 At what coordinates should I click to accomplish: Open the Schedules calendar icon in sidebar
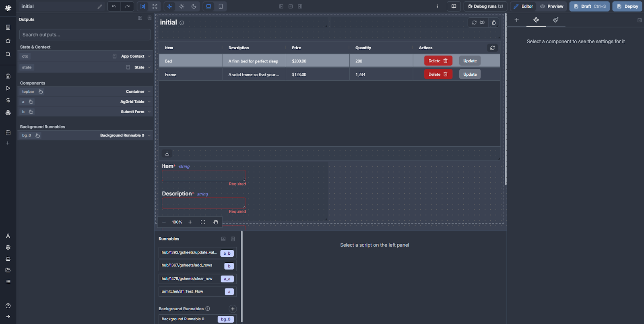(8, 133)
